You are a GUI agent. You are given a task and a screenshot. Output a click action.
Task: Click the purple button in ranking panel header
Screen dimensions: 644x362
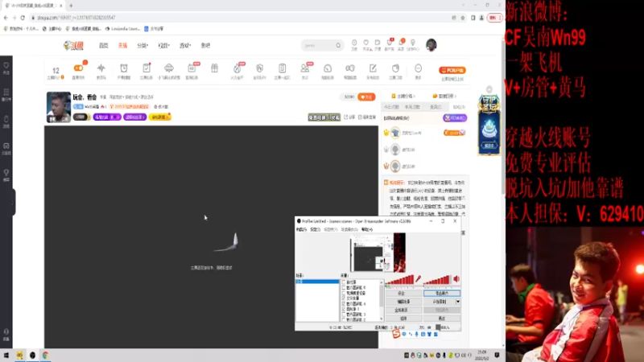pos(455,117)
